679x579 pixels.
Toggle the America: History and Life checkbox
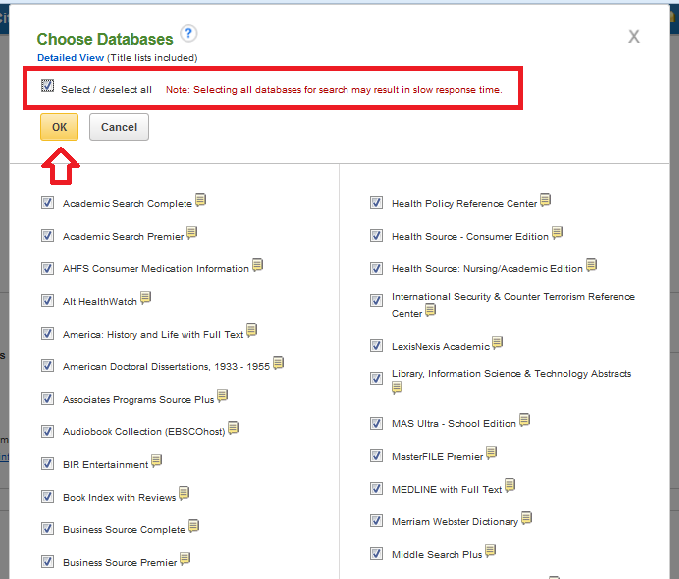click(47, 333)
